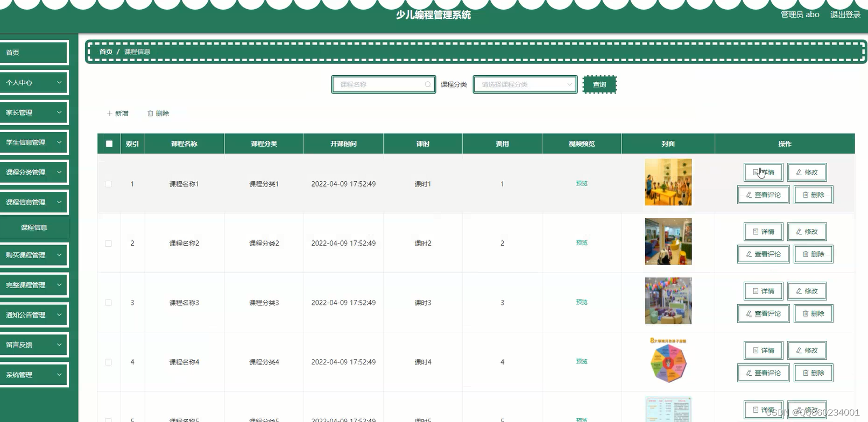Open cover thumbnail of 课程名称4
This screenshot has height=422, width=868.
668,360
